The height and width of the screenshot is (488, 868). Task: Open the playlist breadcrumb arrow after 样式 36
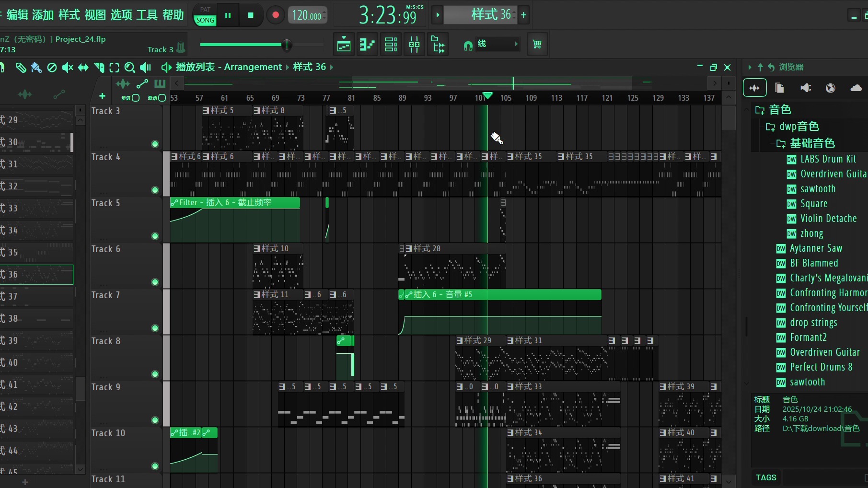coord(332,67)
